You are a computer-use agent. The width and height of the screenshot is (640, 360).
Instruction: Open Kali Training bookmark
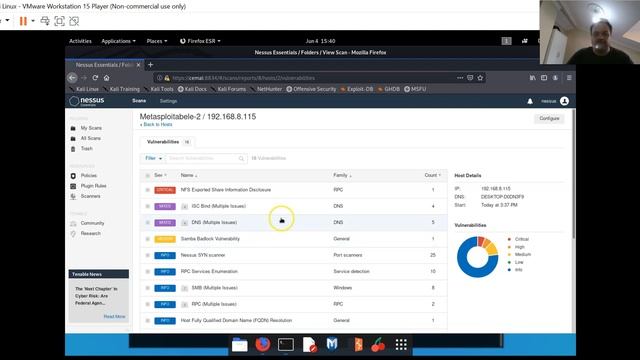tap(121, 89)
